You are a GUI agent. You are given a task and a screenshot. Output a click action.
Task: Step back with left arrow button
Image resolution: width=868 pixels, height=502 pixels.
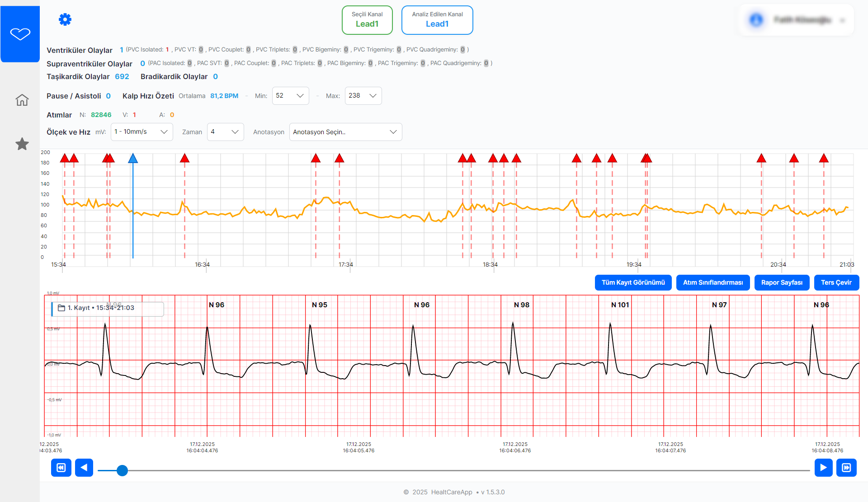click(x=84, y=468)
